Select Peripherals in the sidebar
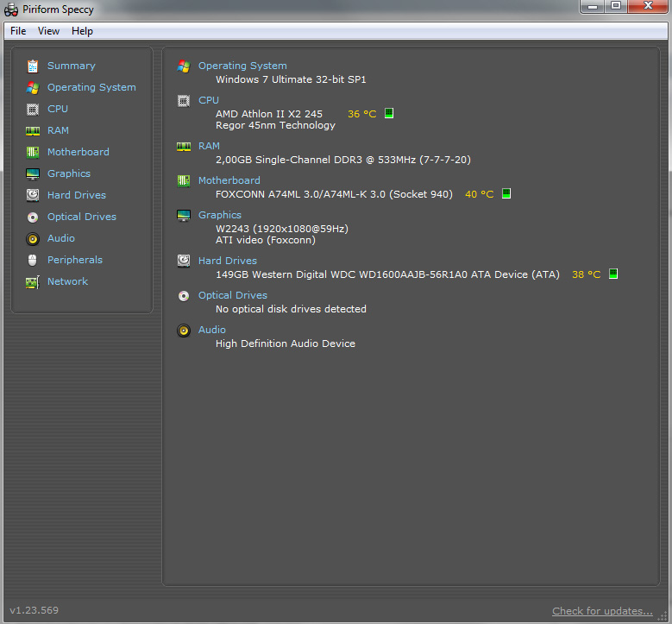672x624 pixels. tap(74, 260)
